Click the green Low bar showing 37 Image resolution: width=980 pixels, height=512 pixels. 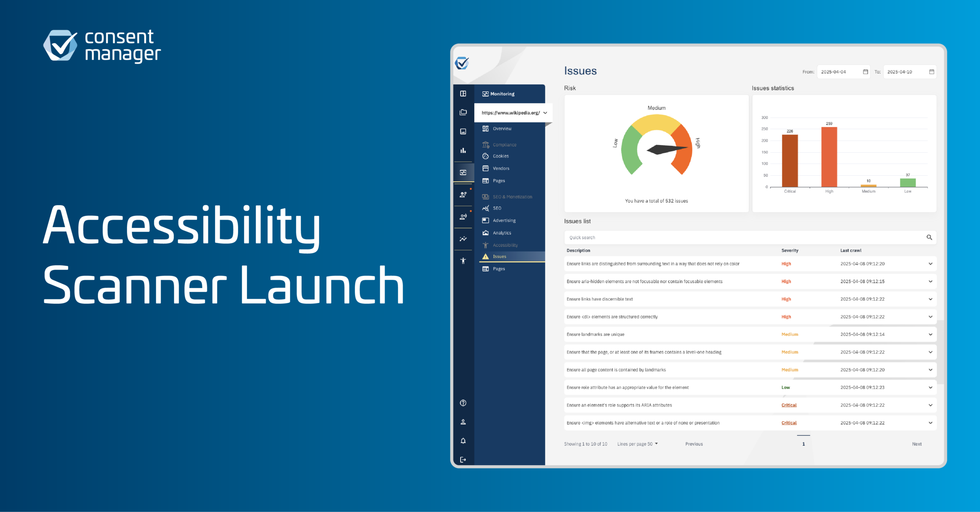pos(908,183)
